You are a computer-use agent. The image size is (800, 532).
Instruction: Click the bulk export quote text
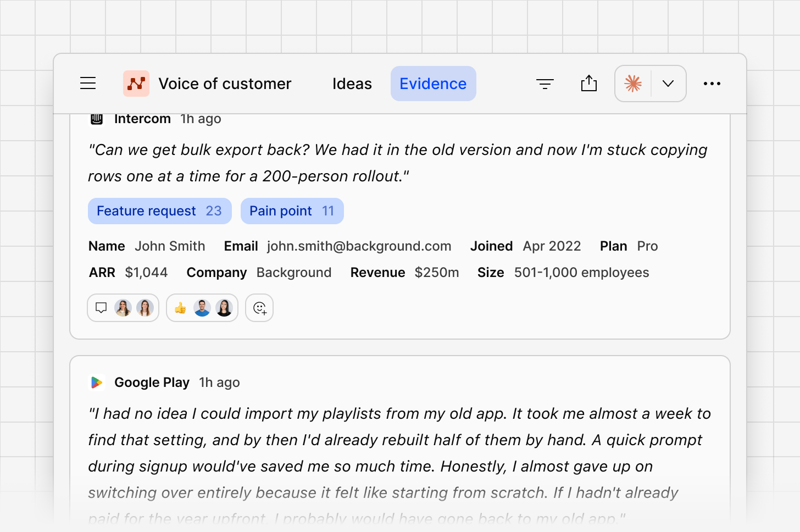(x=398, y=163)
